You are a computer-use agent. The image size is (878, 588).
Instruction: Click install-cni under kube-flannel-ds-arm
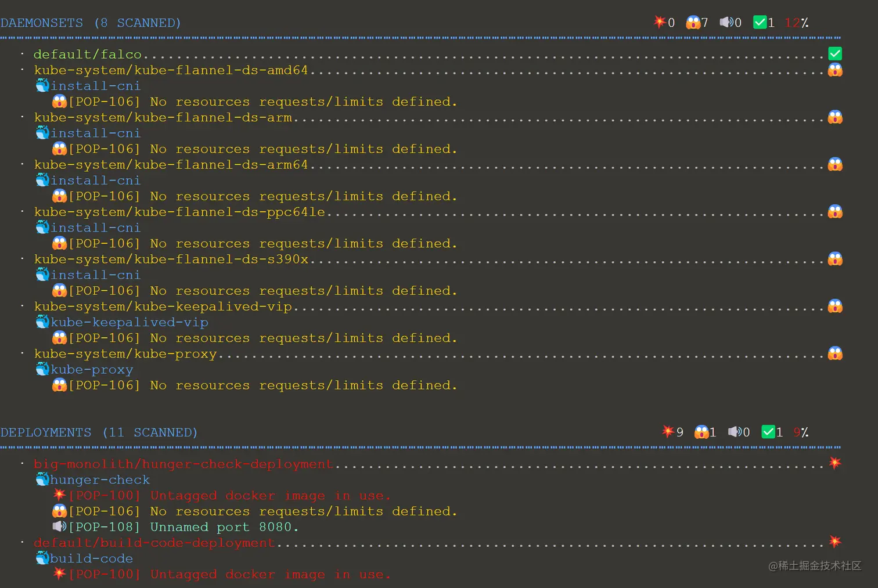96,134
